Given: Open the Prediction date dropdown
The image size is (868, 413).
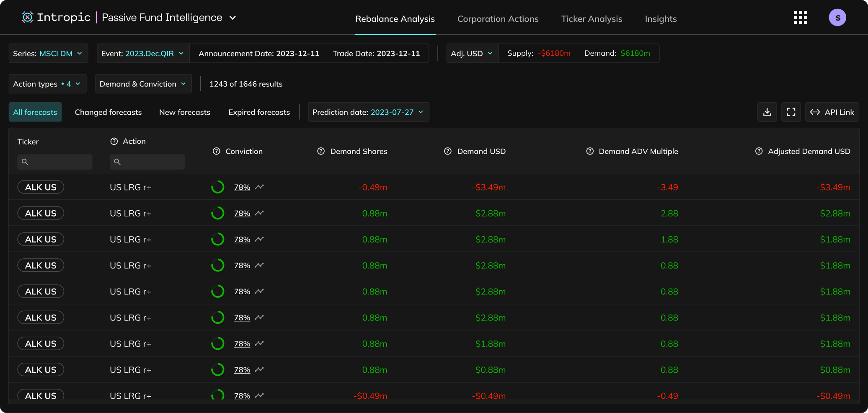Looking at the screenshot, I should coord(368,112).
